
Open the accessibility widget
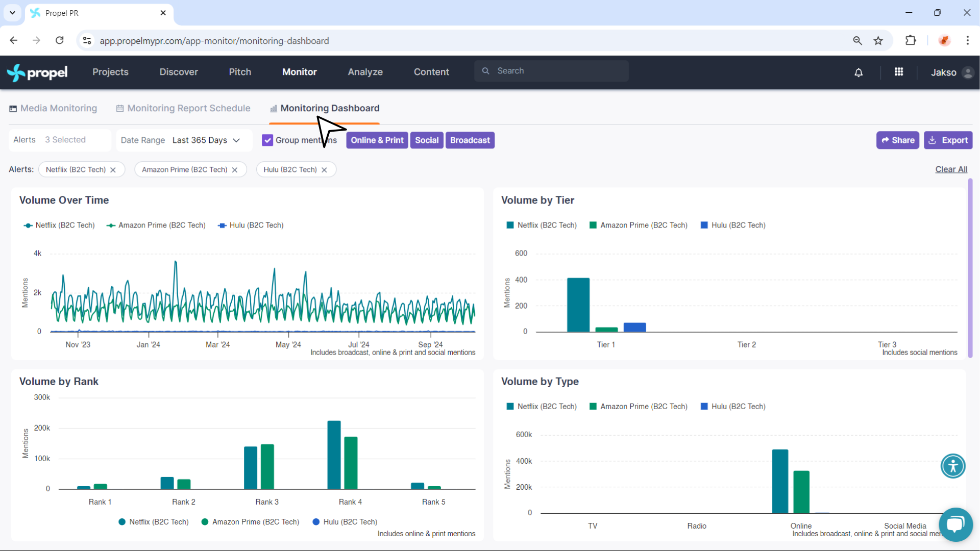(x=953, y=466)
